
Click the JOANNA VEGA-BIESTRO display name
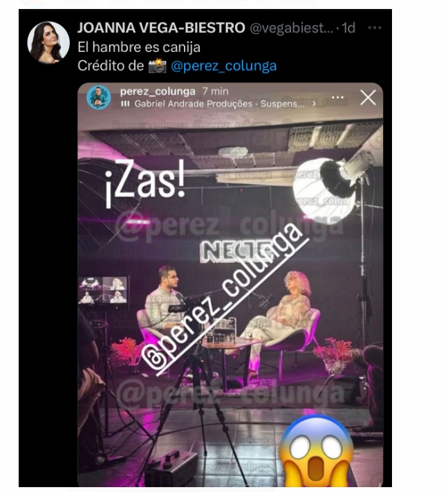click(x=161, y=28)
